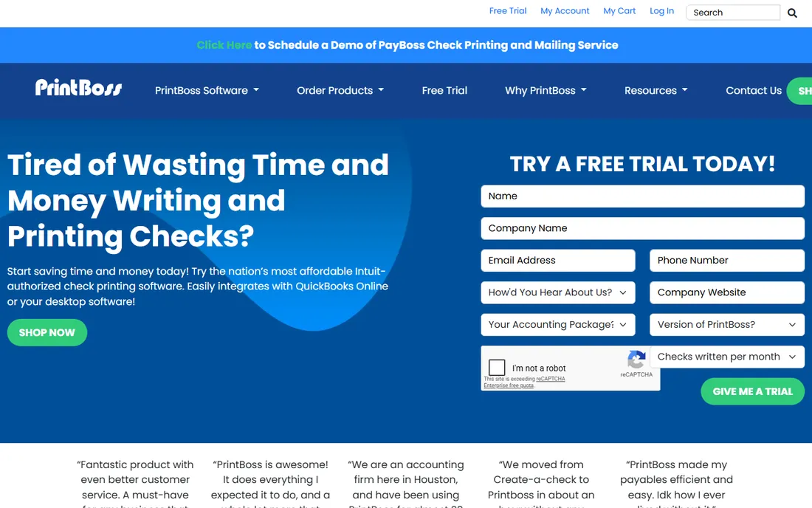
Task: Click the "PrintBoss made my" testimonial
Action: pyautogui.click(x=676, y=484)
